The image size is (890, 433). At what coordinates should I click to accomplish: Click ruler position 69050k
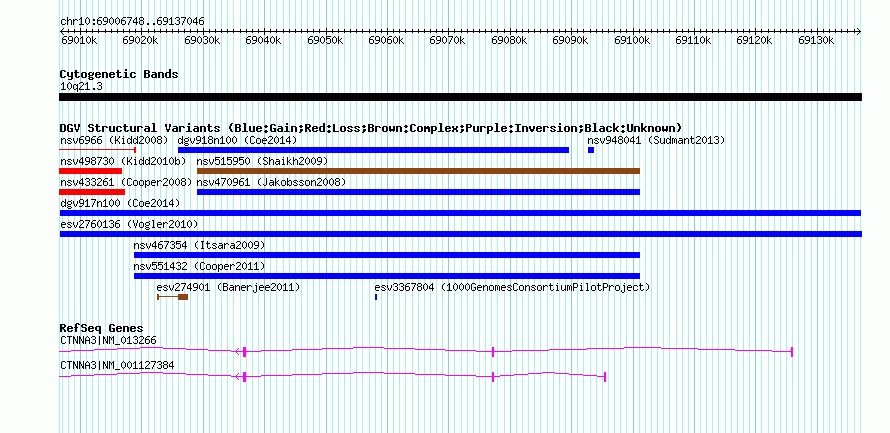click(325, 40)
